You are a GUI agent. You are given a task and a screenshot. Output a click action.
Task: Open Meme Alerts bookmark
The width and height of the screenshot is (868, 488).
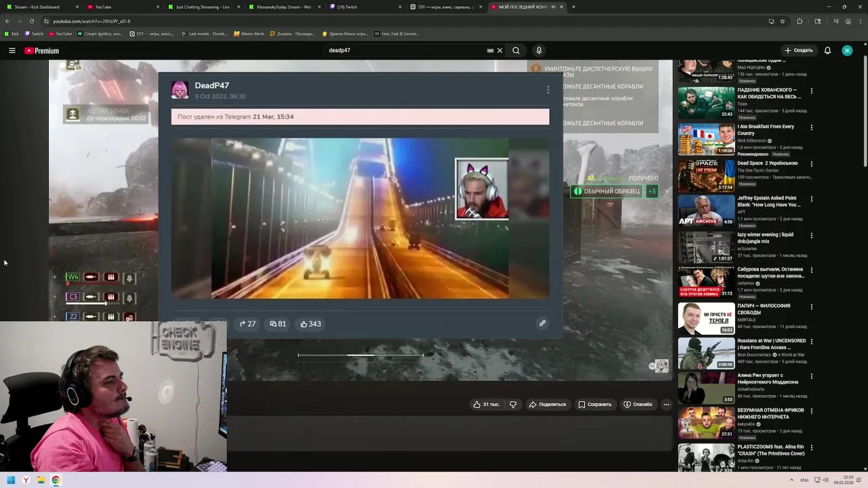[x=249, y=33]
